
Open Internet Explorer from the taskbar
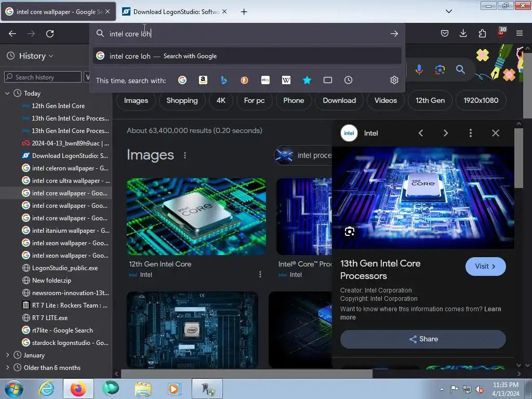[46, 389]
